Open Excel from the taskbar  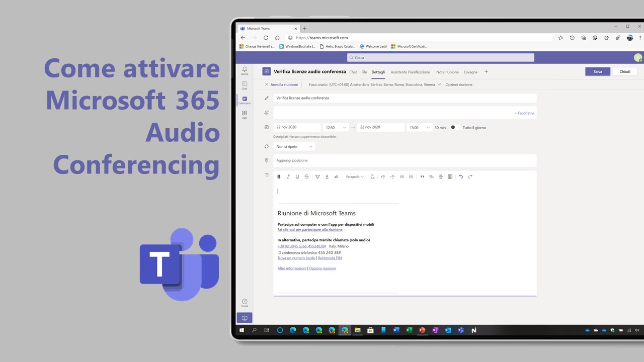pos(409,330)
